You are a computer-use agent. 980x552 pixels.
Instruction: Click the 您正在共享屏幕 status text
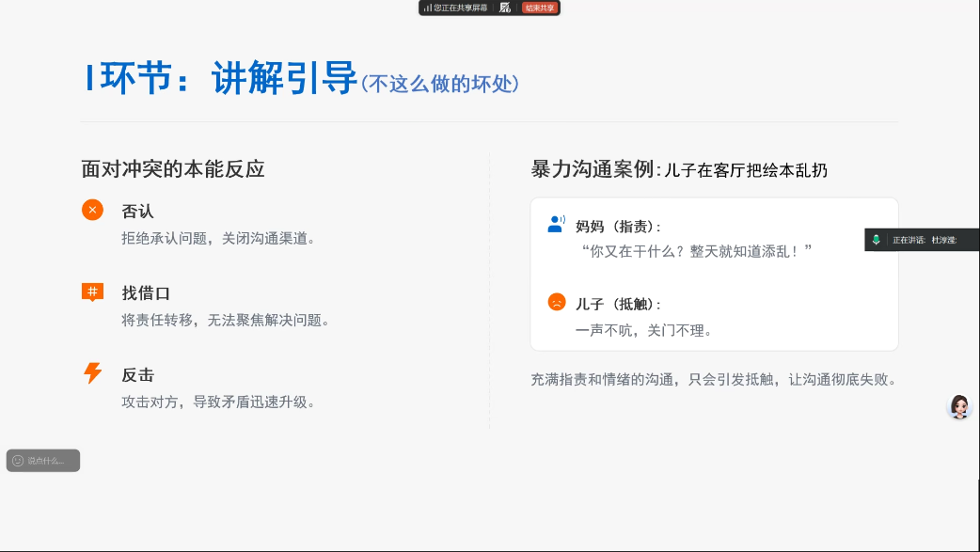click(x=461, y=8)
